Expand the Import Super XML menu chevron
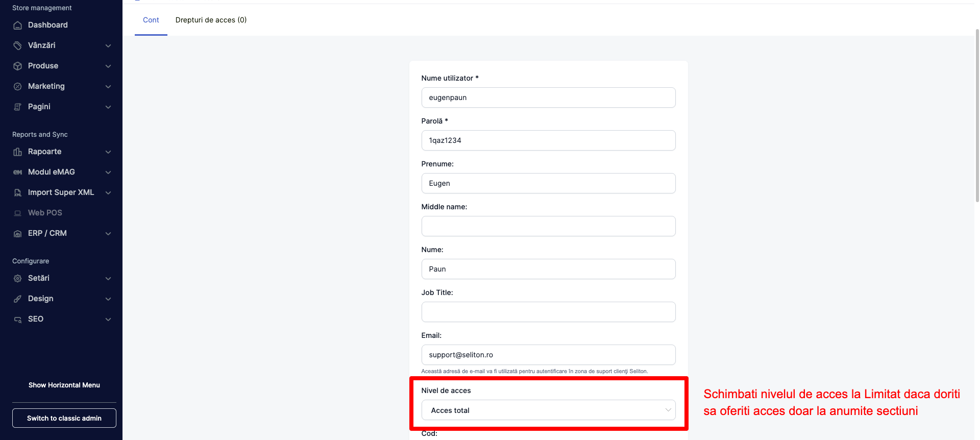 (108, 193)
